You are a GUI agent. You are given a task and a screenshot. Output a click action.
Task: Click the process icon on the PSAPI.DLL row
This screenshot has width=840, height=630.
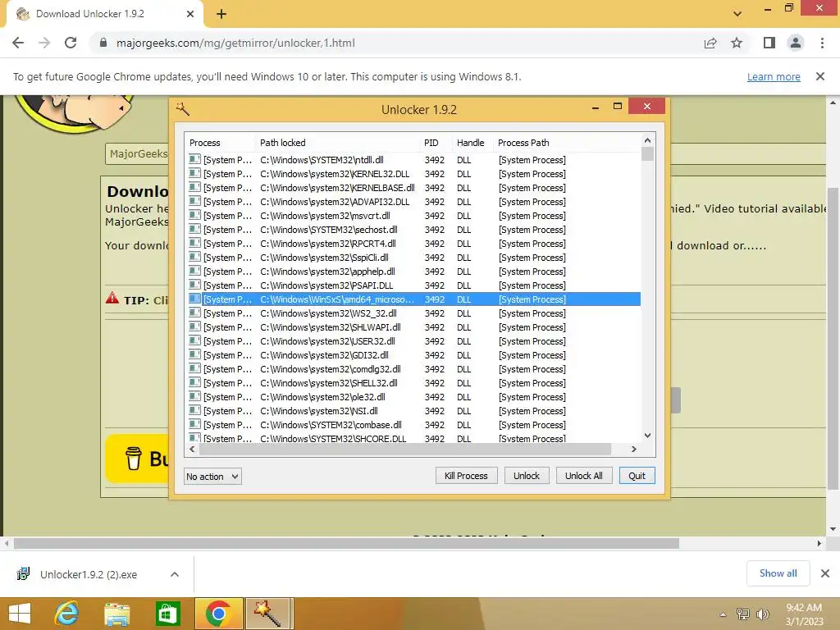(194, 285)
